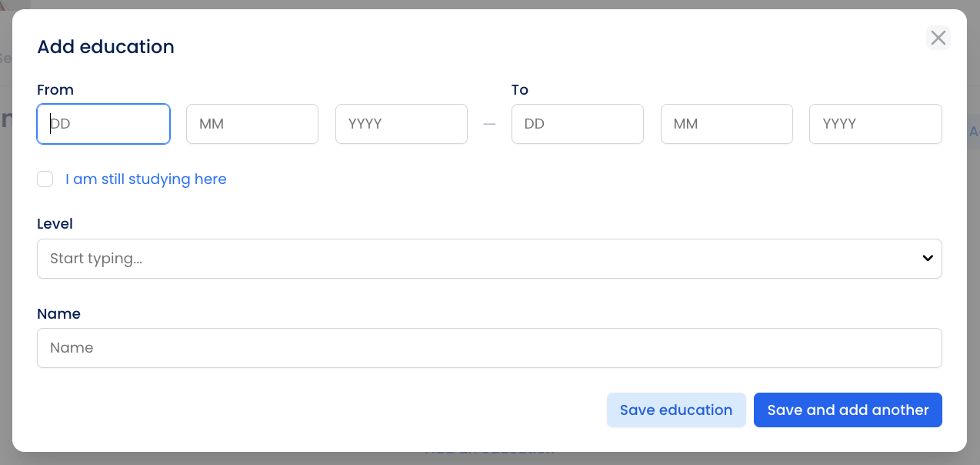Click the "To" field label
The image size is (980, 465).
point(520,90)
